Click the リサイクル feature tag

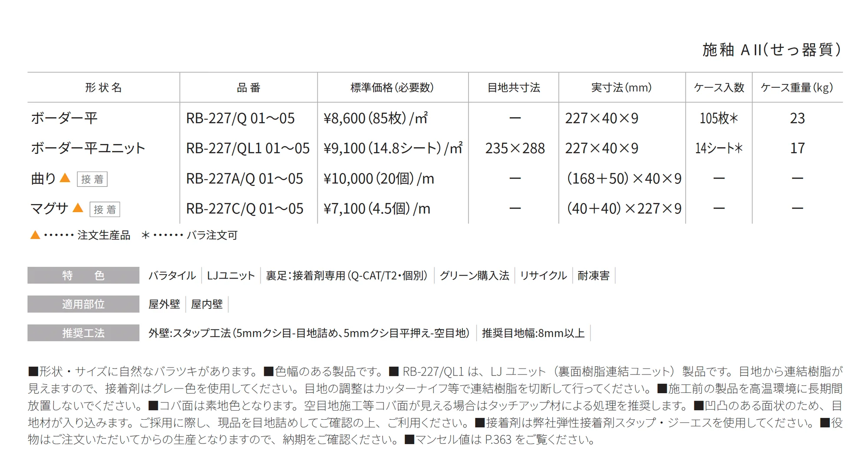pyautogui.click(x=543, y=275)
